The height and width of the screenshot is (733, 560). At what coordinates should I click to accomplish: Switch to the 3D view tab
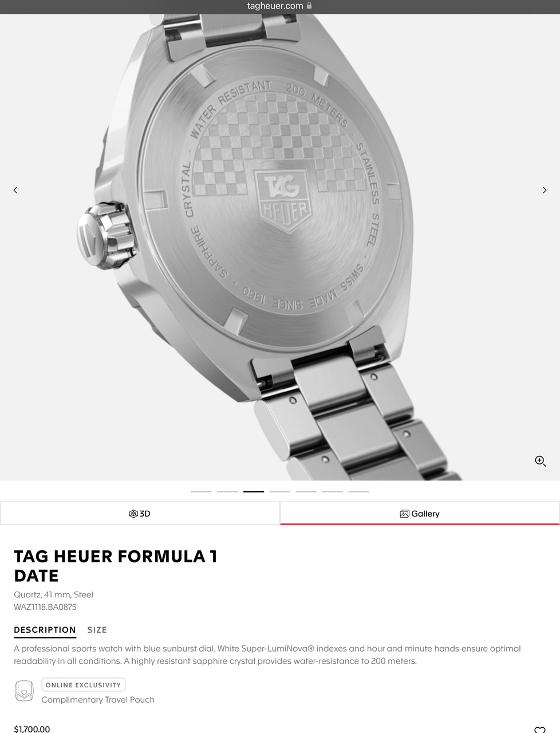pos(140,513)
